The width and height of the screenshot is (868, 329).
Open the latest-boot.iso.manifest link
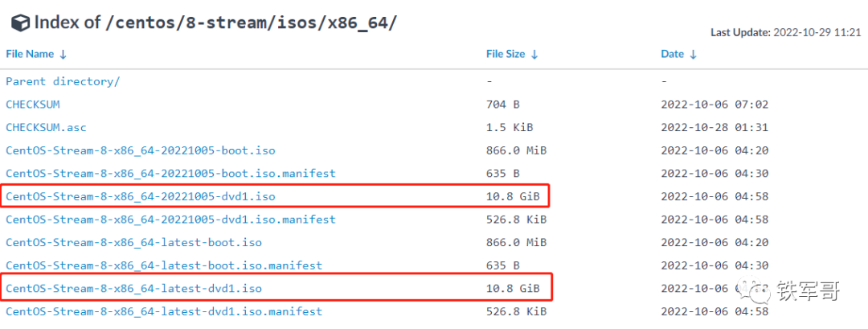(x=164, y=265)
